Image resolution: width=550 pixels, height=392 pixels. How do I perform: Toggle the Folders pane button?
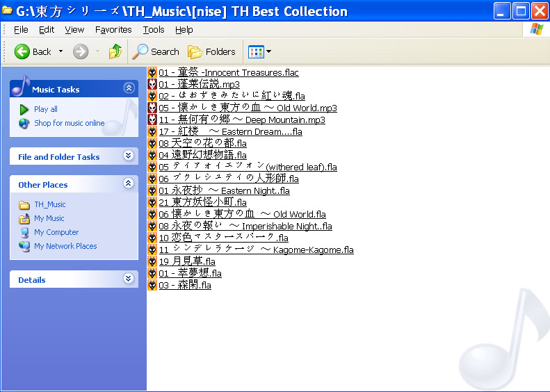[211, 52]
